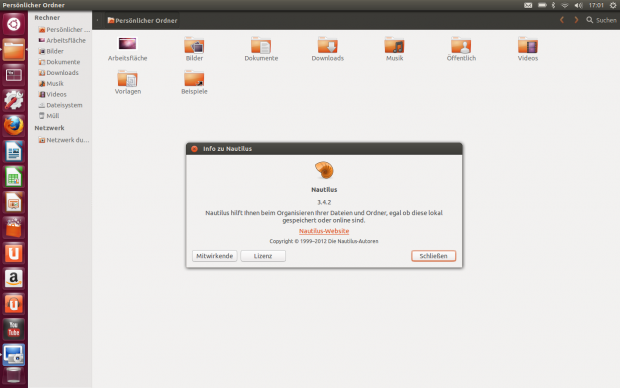
Task: Show the battery indicator menu
Action: (x=542, y=5)
